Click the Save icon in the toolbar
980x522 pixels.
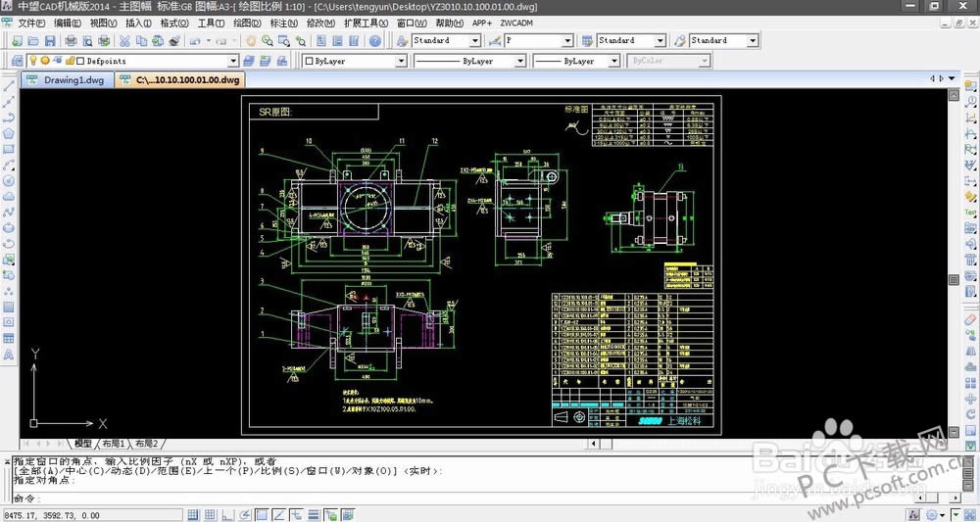pos(49,41)
